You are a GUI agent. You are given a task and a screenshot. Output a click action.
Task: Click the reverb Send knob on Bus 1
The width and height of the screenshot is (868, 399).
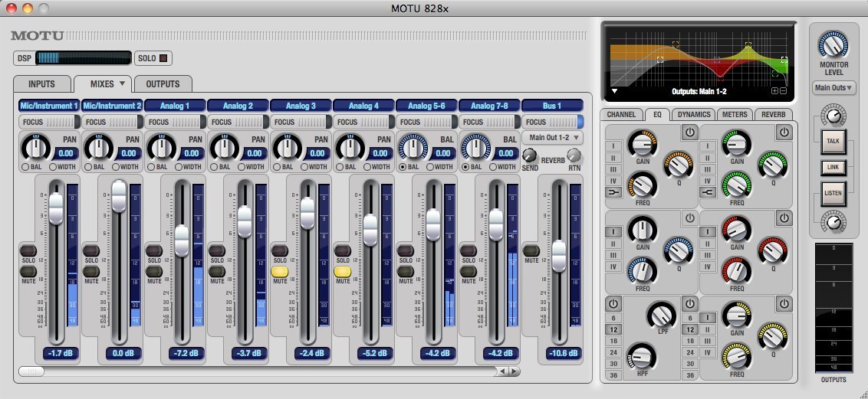529,154
